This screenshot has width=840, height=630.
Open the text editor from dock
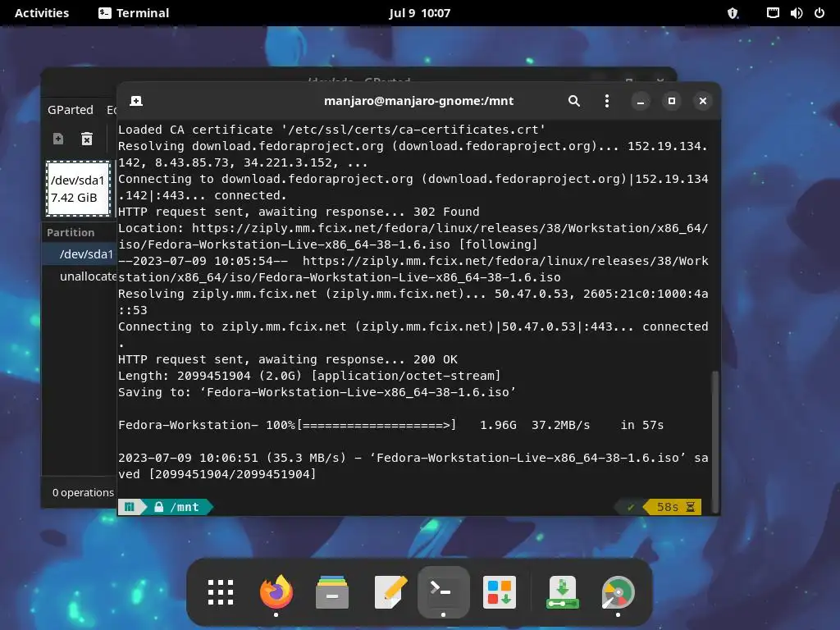pyautogui.click(x=390, y=592)
